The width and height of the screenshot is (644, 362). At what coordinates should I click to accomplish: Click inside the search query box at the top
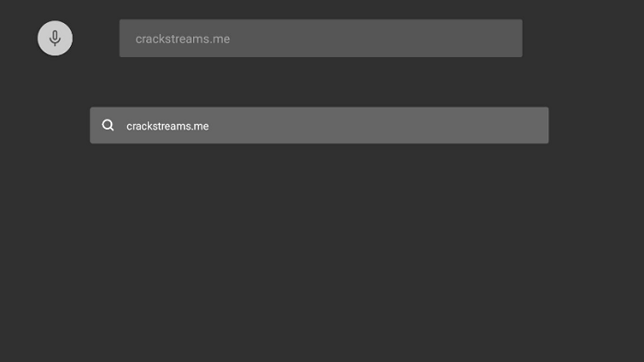(321, 38)
